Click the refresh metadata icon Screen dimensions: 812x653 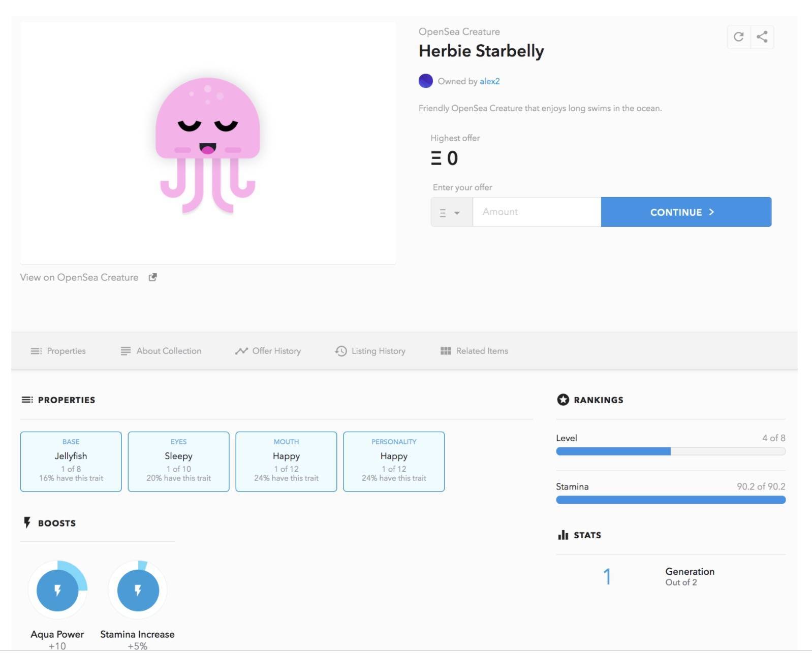[738, 37]
